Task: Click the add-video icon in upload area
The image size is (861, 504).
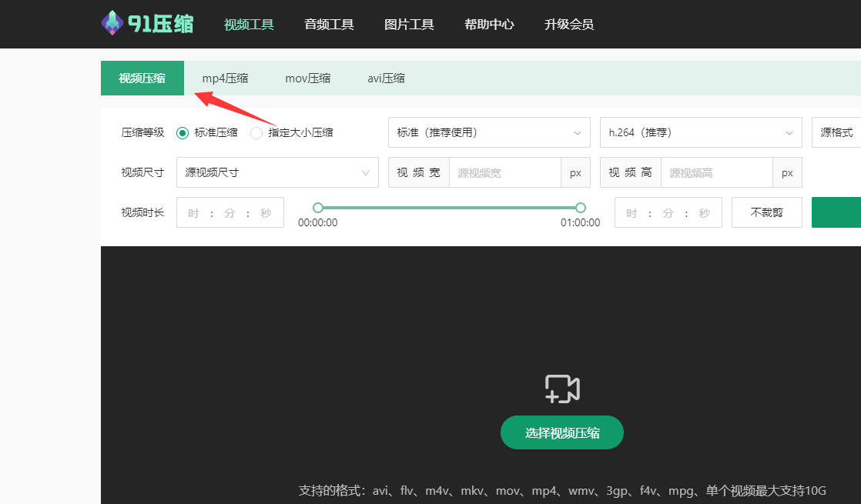Action: [x=562, y=389]
